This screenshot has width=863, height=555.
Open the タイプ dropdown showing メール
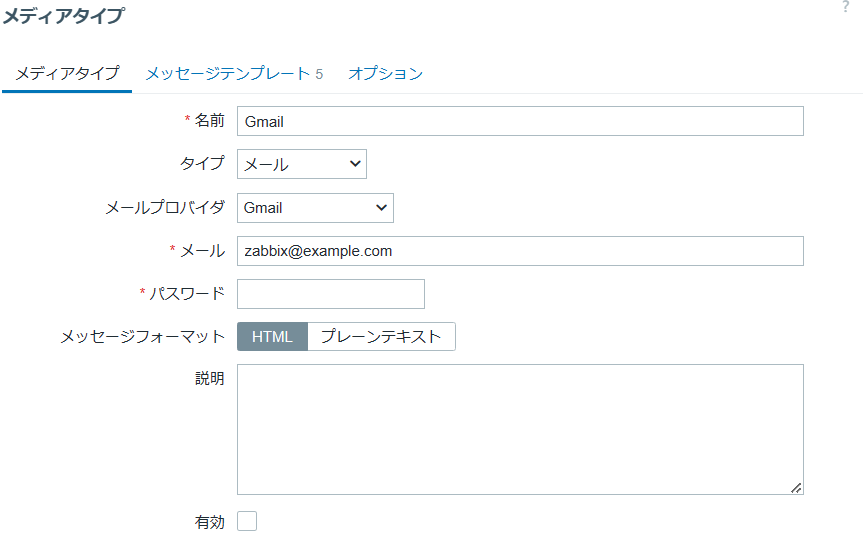click(x=302, y=164)
